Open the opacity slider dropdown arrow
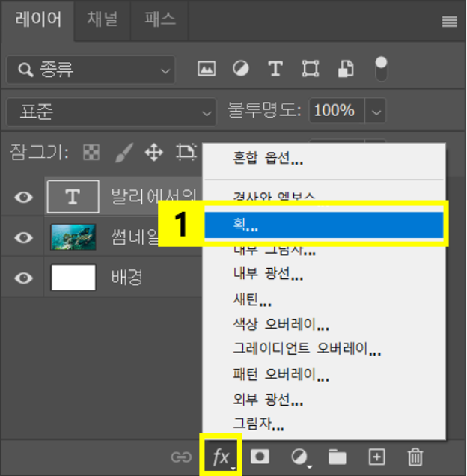 376,112
